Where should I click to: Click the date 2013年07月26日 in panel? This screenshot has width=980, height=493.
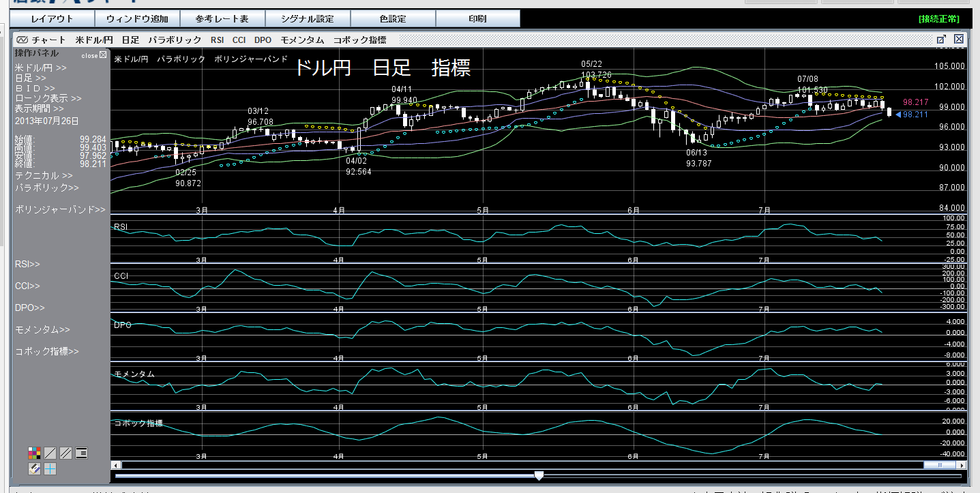[x=47, y=121]
